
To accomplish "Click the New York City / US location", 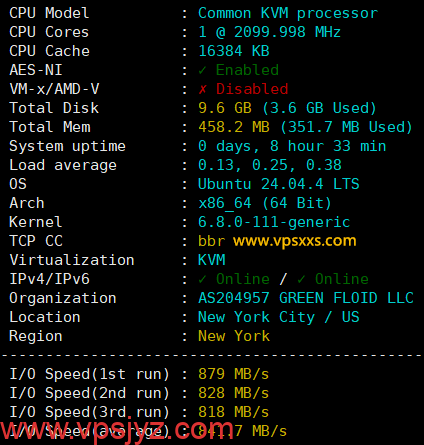I will pyautogui.click(x=279, y=317).
